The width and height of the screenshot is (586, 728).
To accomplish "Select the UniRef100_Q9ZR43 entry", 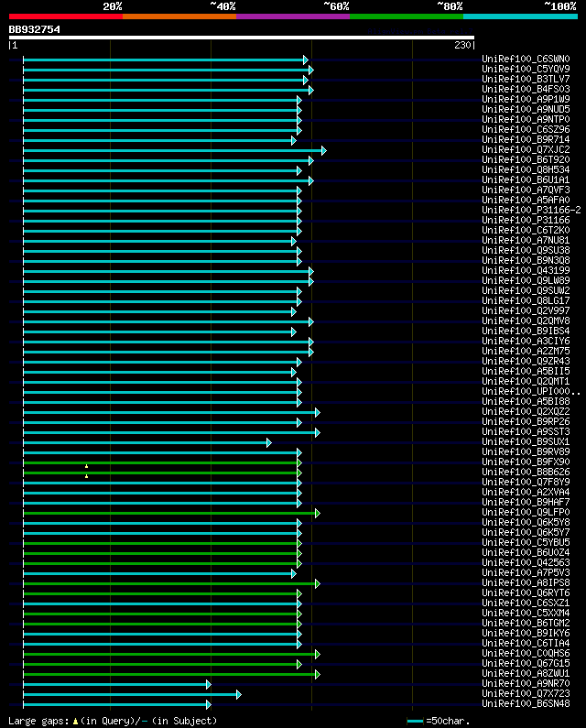I will click(526, 361).
